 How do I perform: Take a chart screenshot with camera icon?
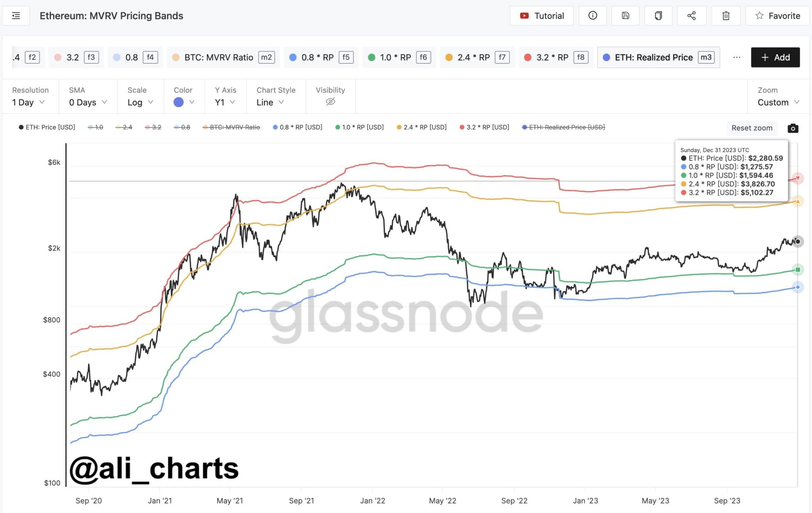click(793, 128)
